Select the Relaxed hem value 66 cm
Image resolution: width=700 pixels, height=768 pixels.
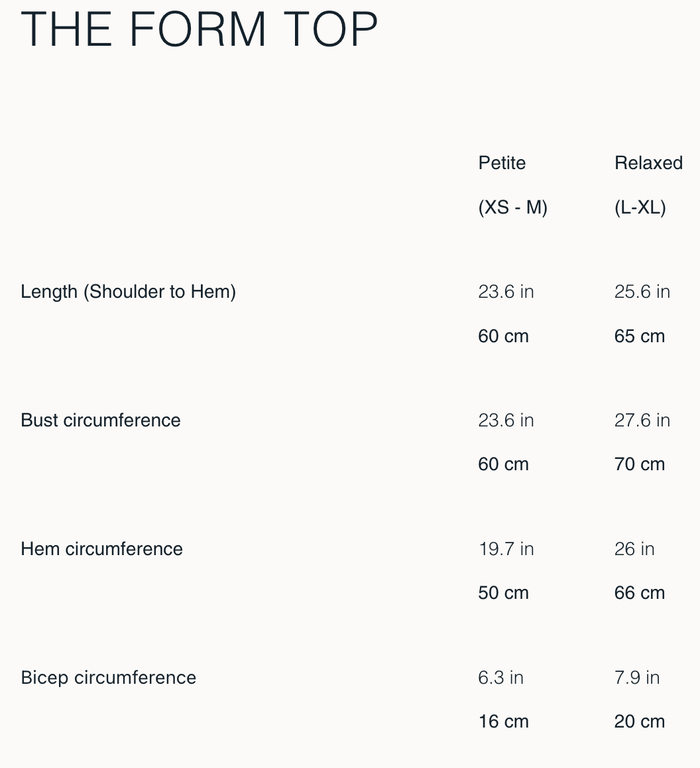tap(639, 593)
